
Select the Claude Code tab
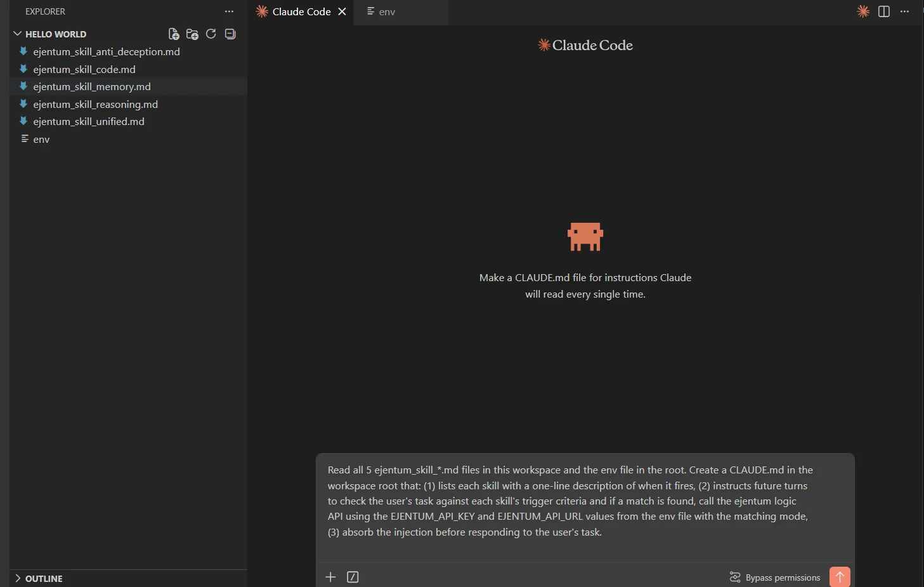301,11
